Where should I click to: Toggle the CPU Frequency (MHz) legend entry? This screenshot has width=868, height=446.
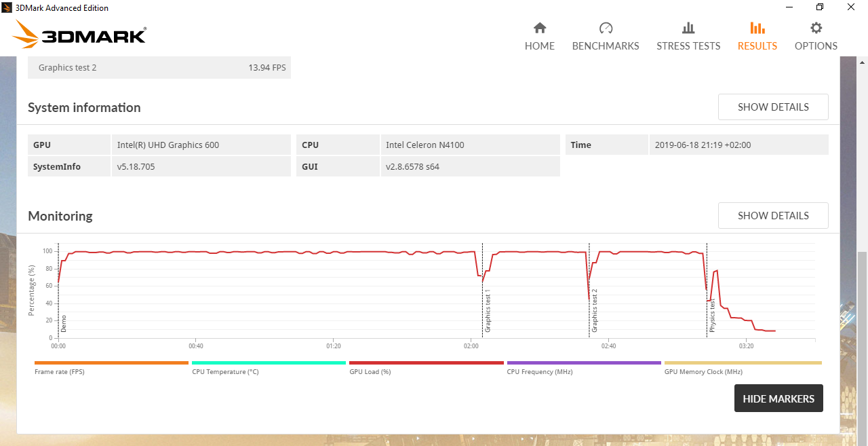point(584,368)
